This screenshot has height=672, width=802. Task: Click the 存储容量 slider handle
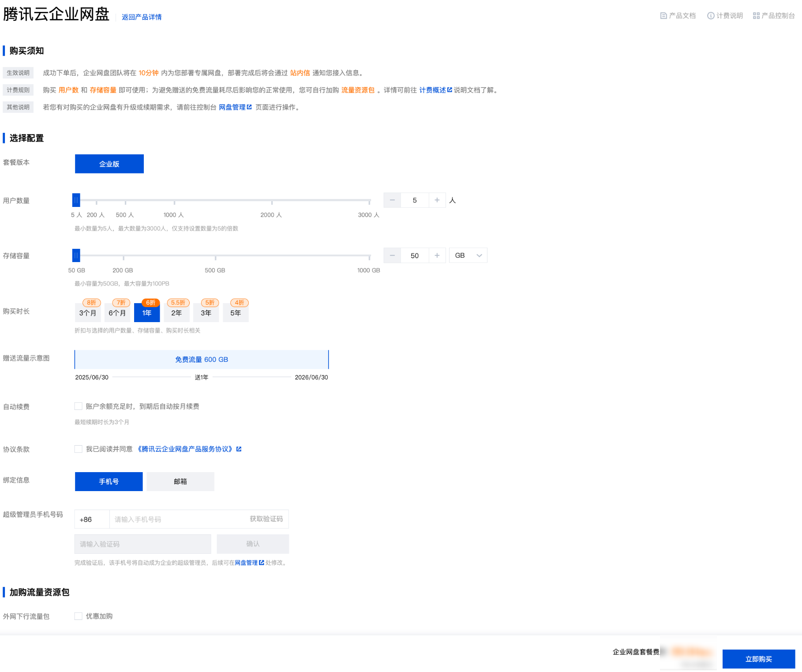[x=76, y=255]
